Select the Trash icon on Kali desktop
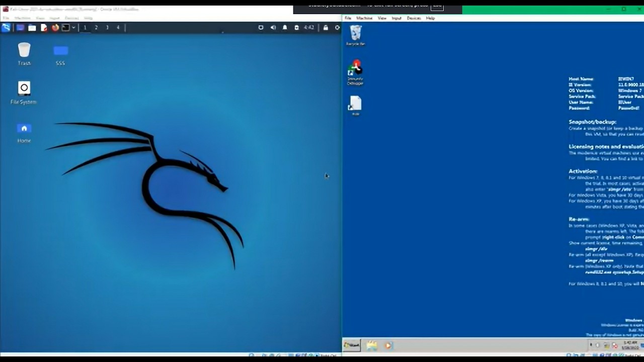This screenshot has width=644, height=362. click(x=24, y=54)
